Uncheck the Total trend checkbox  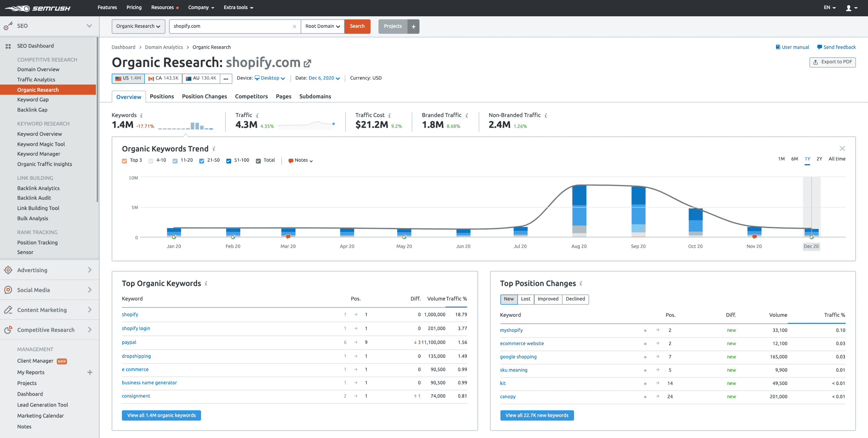click(x=258, y=160)
